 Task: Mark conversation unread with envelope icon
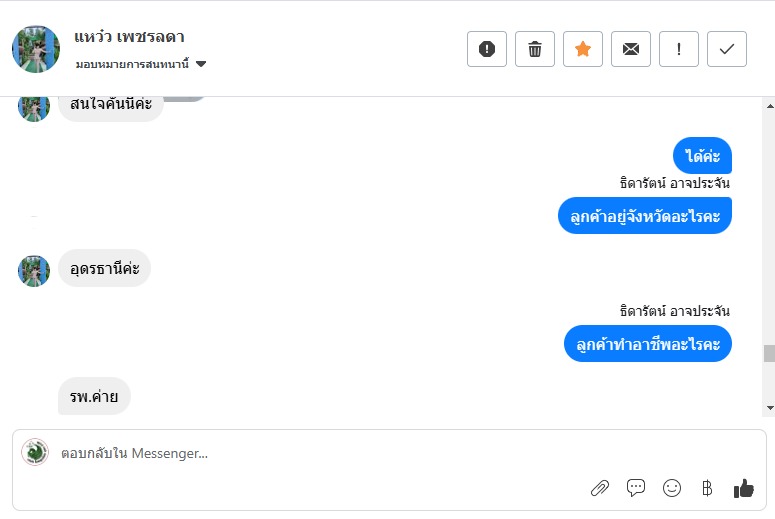pyautogui.click(x=631, y=49)
